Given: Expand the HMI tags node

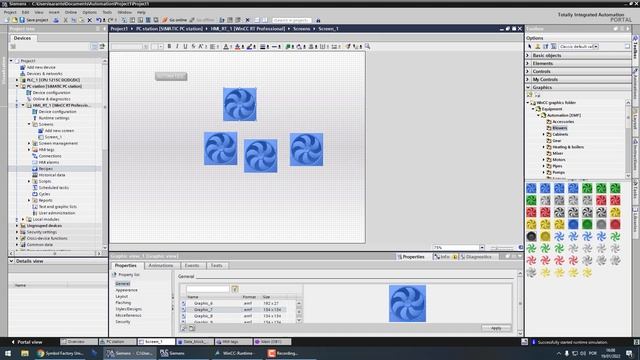Looking at the screenshot, I should [x=29, y=150].
